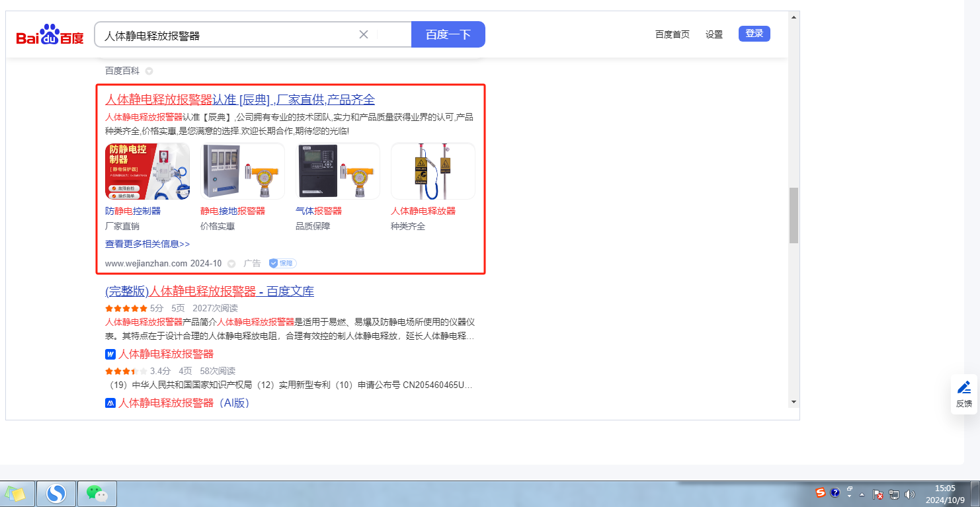
Task: Click the 厂家直销 caption text
Action: (x=122, y=226)
